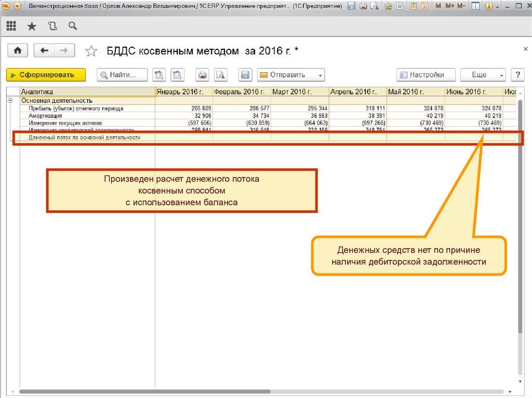This screenshot has width=532, height=398.
Task: Open print preview for the report
Action: coord(221,75)
